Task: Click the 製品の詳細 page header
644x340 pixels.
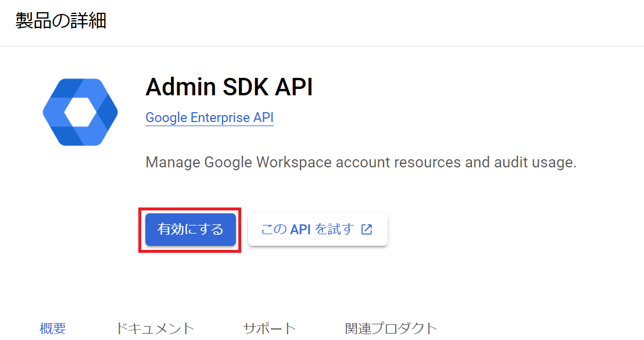Action: [61, 20]
